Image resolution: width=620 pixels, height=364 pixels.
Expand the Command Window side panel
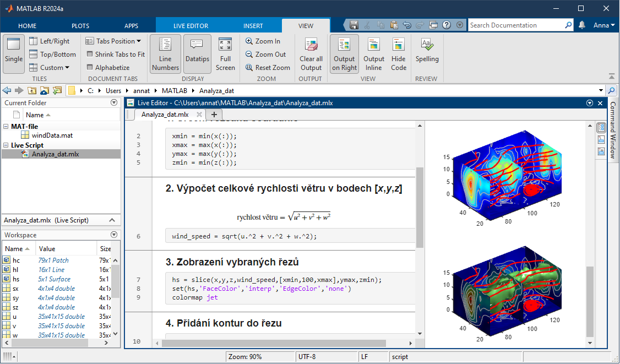pos(613,130)
